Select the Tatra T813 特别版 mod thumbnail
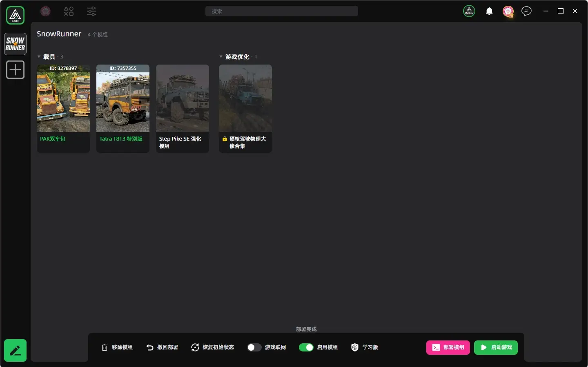 tap(123, 98)
